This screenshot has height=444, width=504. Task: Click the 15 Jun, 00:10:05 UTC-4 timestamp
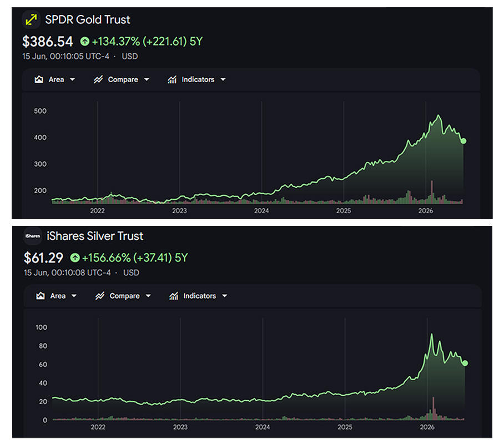(65, 56)
